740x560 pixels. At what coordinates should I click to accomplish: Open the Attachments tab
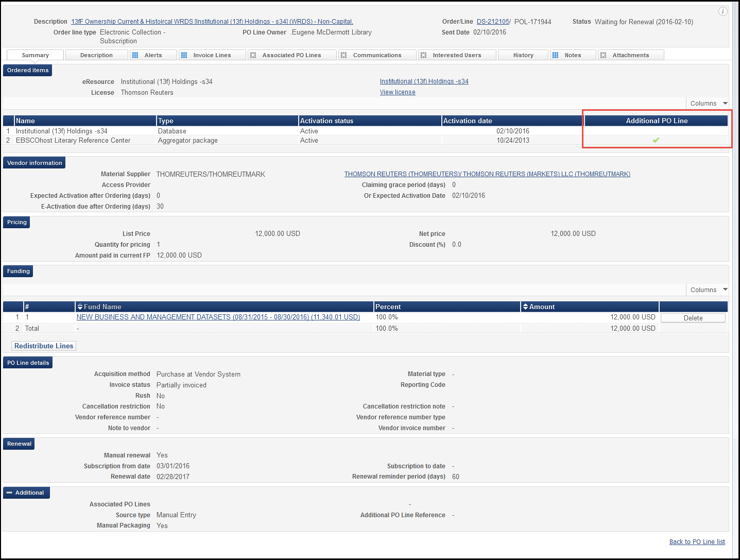631,55
